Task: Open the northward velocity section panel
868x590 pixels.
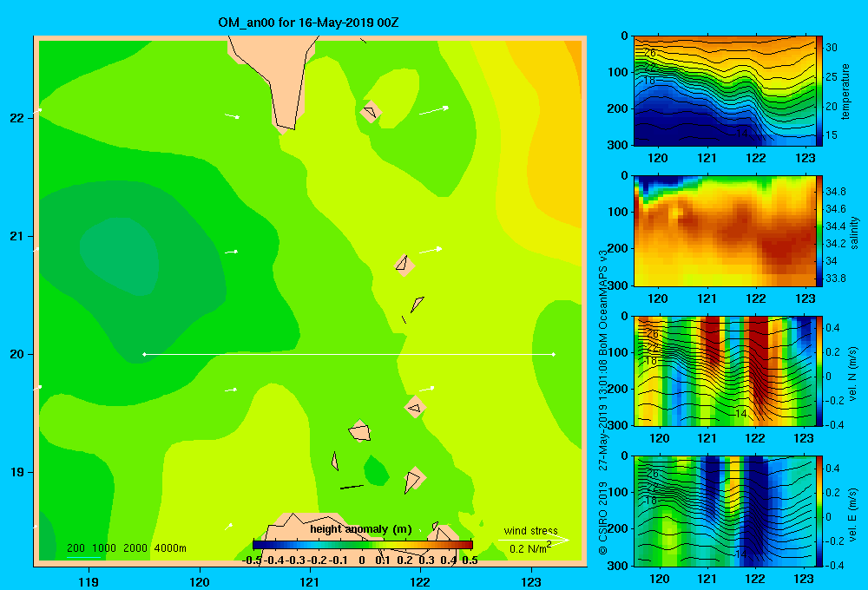Action: tap(725, 370)
